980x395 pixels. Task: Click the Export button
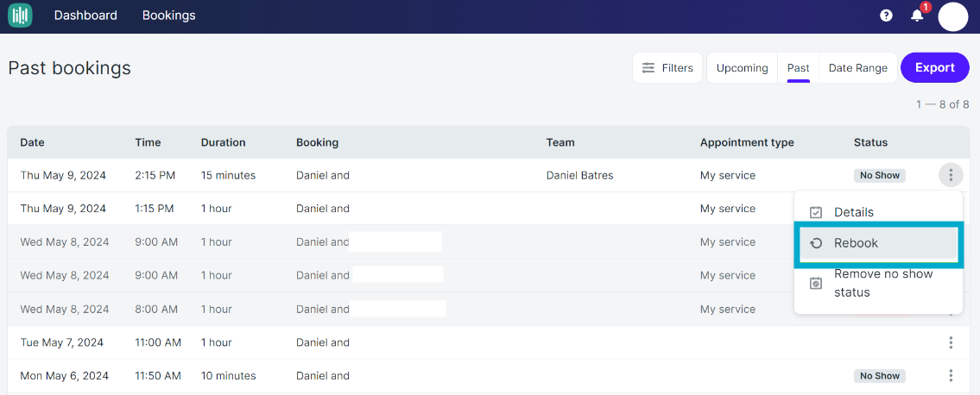click(935, 68)
